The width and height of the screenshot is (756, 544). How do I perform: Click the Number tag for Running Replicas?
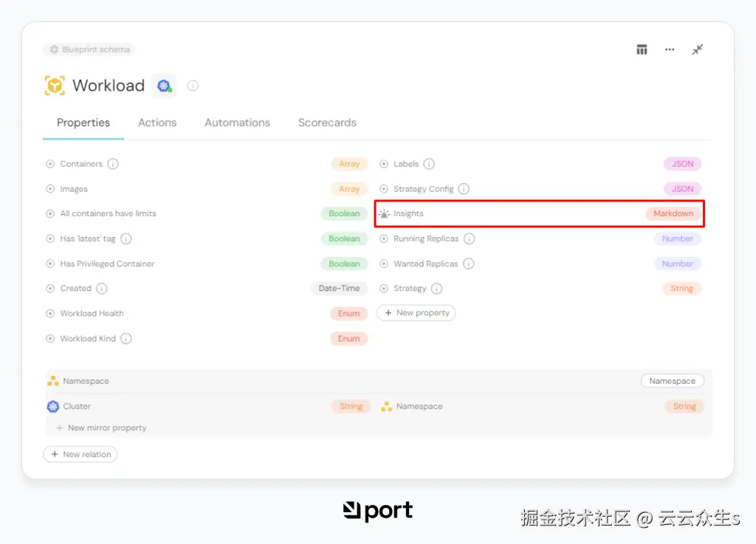pyautogui.click(x=678, y=238)
